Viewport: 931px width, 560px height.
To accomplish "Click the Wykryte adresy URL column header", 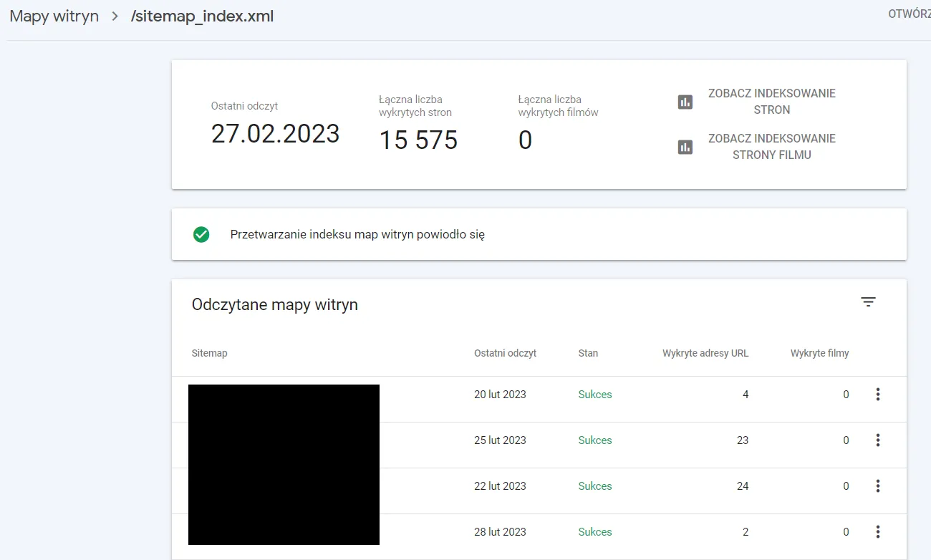I will [705, 353].
